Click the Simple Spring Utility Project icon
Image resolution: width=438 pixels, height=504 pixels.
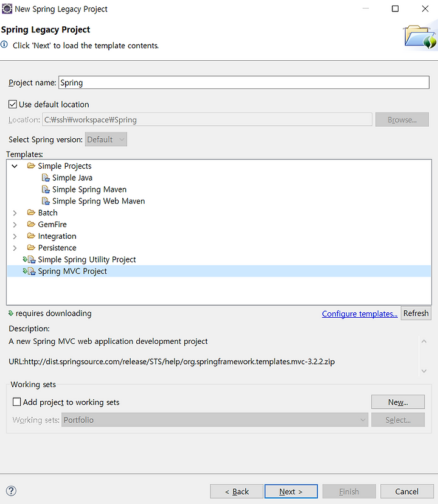[x=29, y=259]
